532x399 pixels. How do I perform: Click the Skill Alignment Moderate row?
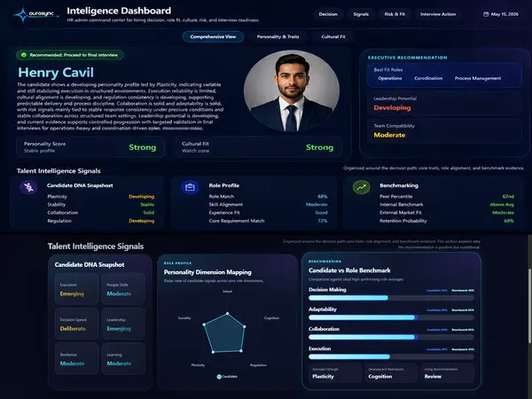(x=268, y=205)
